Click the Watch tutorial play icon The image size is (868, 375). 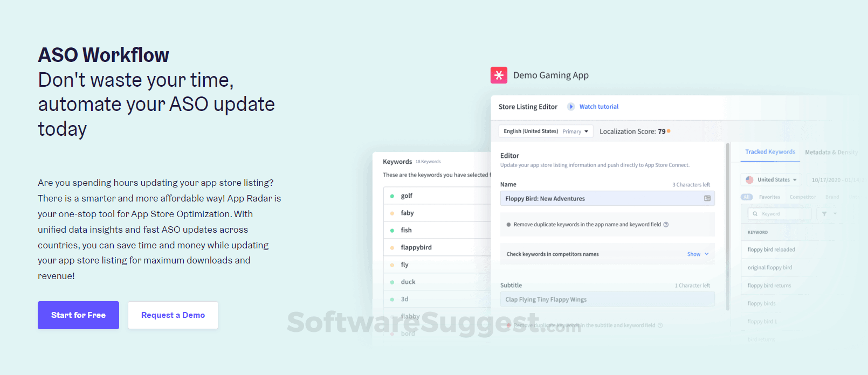[571, 107]
